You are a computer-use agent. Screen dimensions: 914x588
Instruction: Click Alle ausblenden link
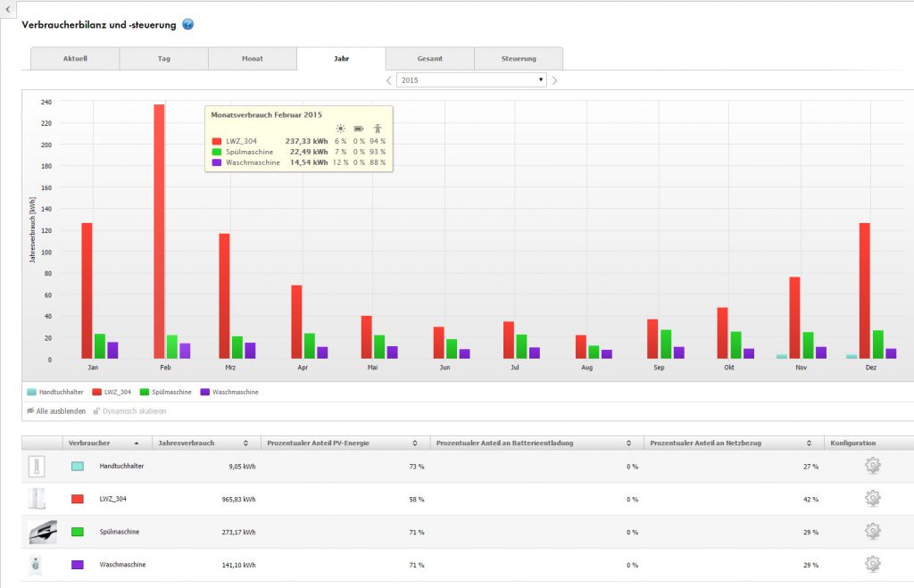pos(56,410)
